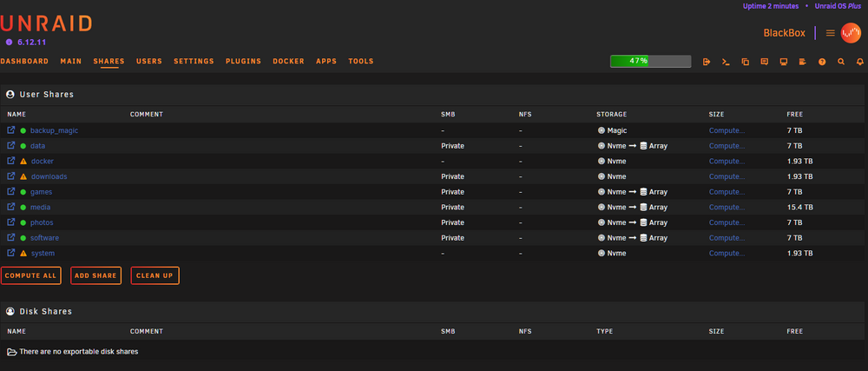This screenshot has width=868, height=371.
Task: Browse docker share via its open icon
Action: pos(11,161)
